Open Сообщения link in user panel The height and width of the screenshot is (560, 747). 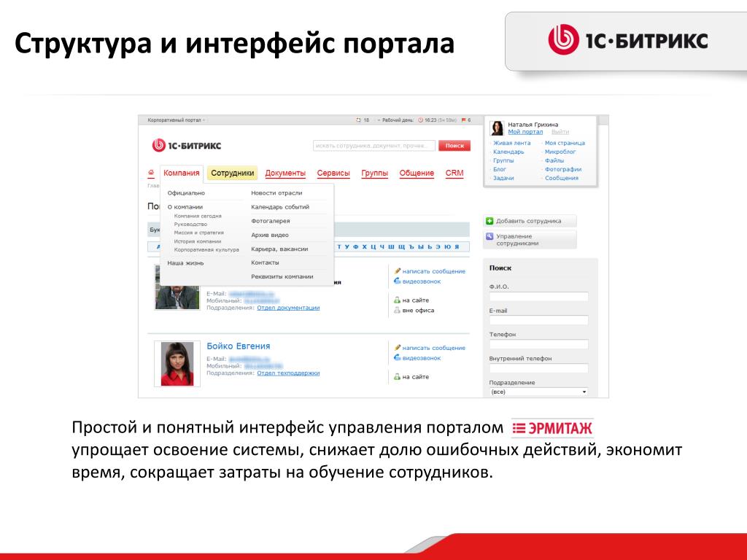[562, 178]
